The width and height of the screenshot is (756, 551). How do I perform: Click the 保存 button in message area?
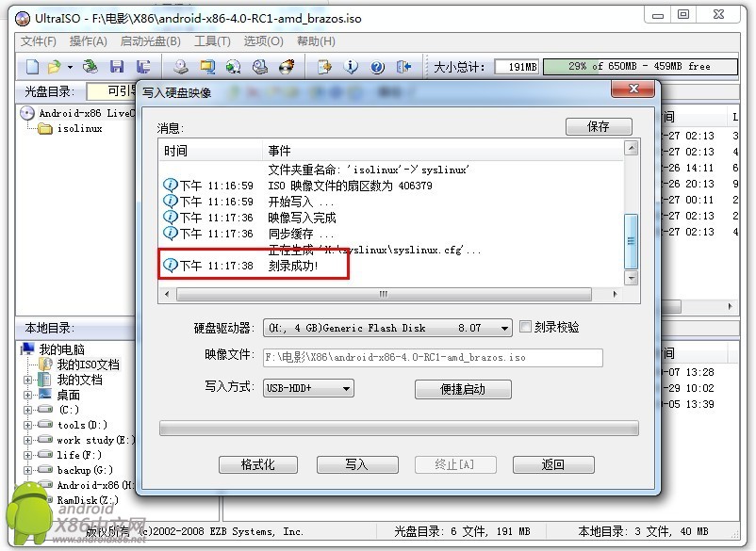(599, 126)
